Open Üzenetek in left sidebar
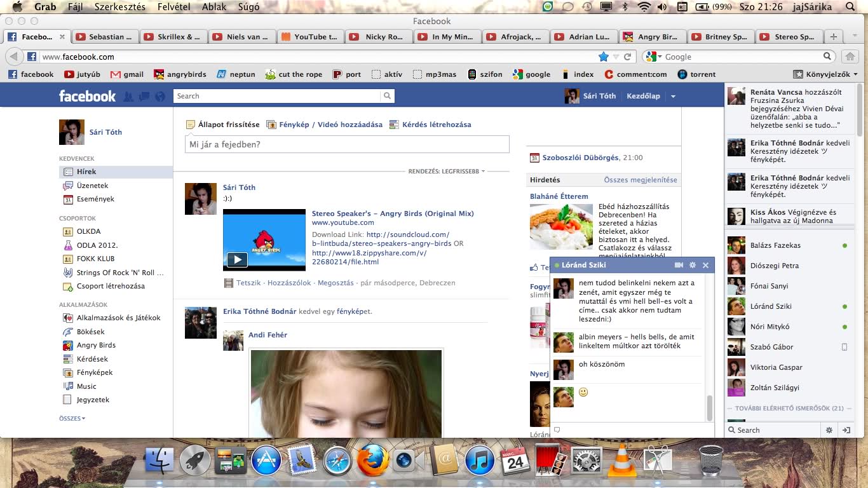The image size is (868, 488). tap(93, 186)
